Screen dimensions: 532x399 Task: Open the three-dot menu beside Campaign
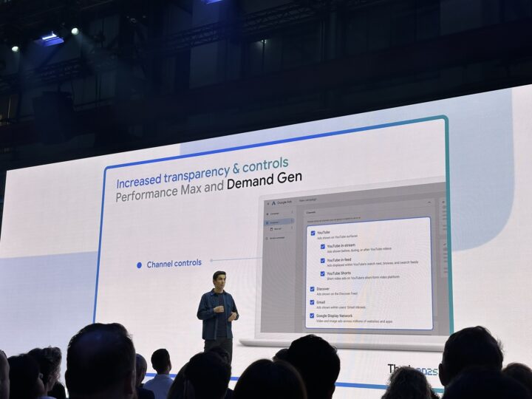pyautogui.click(x=292, y=212)
